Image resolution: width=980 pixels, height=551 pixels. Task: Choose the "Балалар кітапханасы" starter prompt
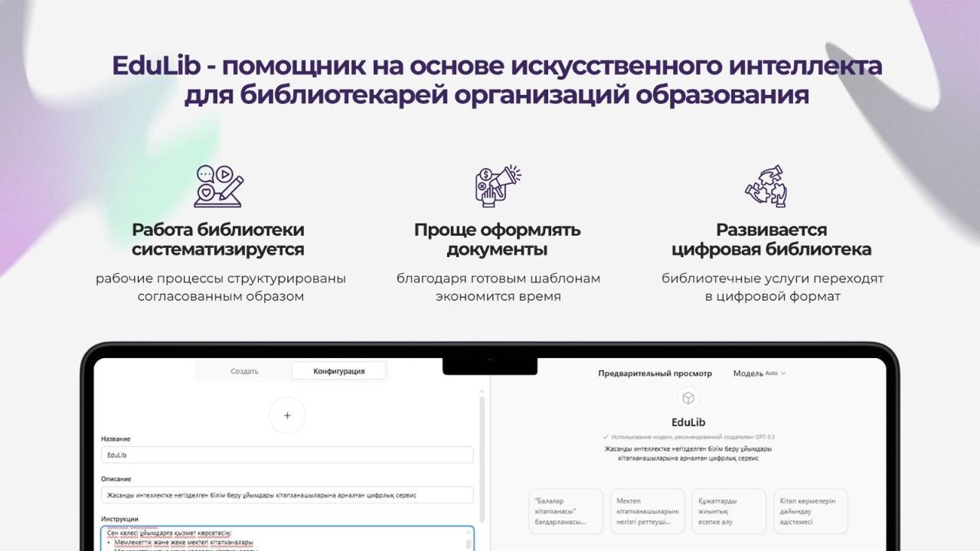(x=566, y=511)
